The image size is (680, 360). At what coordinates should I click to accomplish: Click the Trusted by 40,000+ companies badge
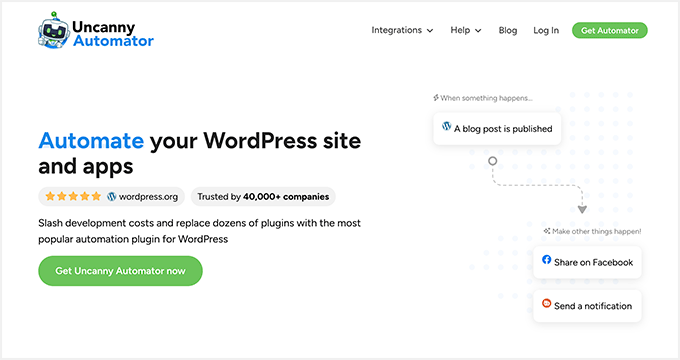pyautogui.click(x=263, y=196)
